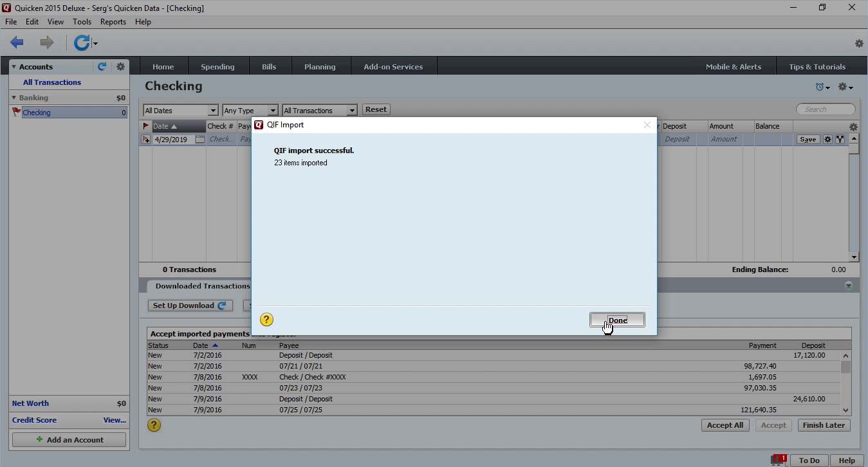The image size is (868, 467).
Task: Open All Transactions in sidebar
Action: point(52,82)
